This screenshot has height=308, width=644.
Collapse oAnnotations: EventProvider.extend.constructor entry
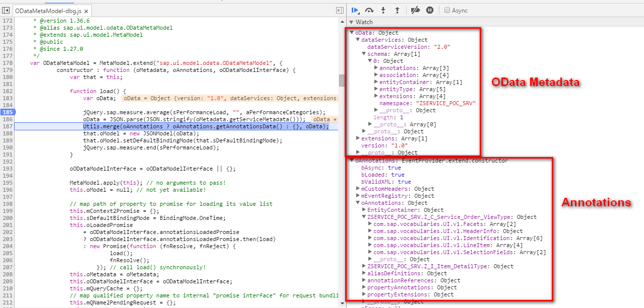click(351, 161)
